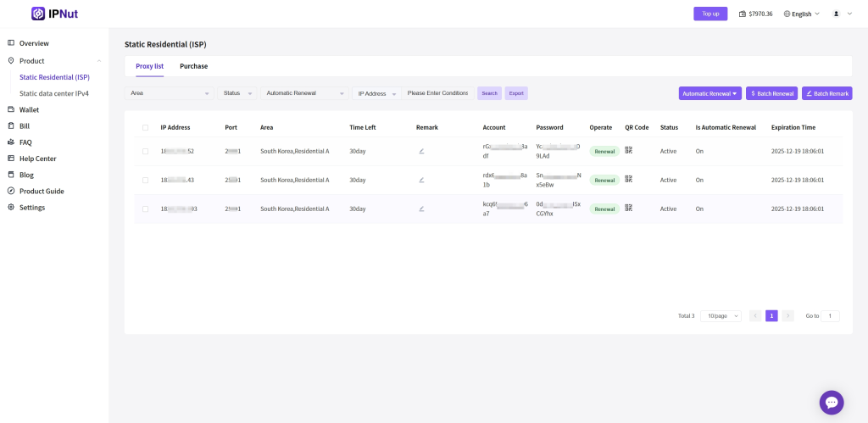868x423 pixels.
Task: Click the user profile avatar icon
Action: coord(836,14)
